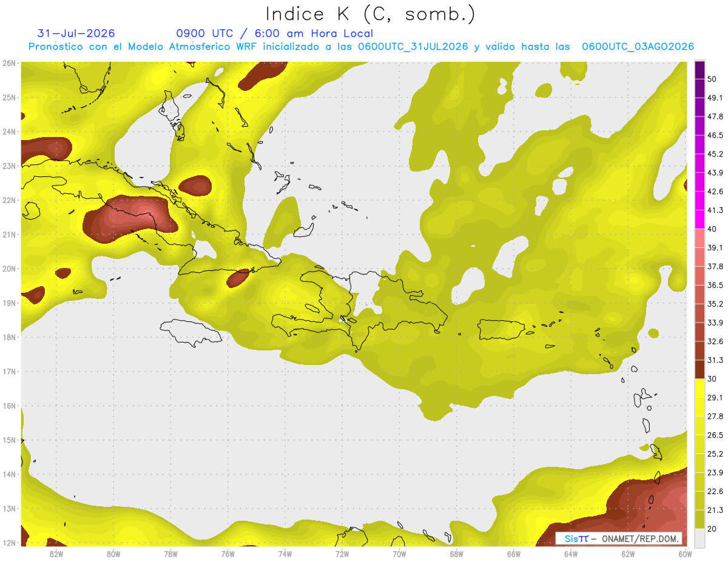
Task: Click the "0900 UTC / 6:00 am Hora Local" time label
Action: click(x=274, y=33)
